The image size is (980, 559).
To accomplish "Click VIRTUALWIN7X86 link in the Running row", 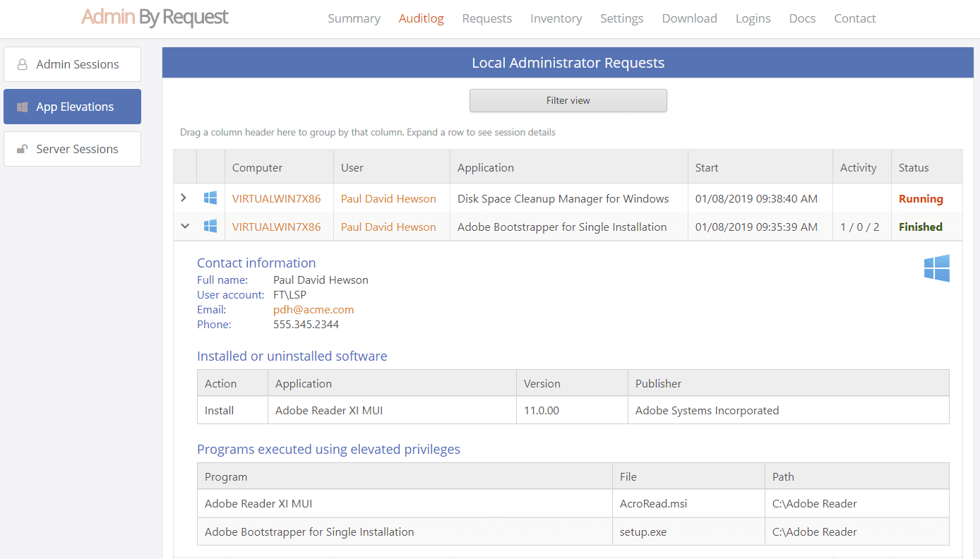I will (276, 199).
